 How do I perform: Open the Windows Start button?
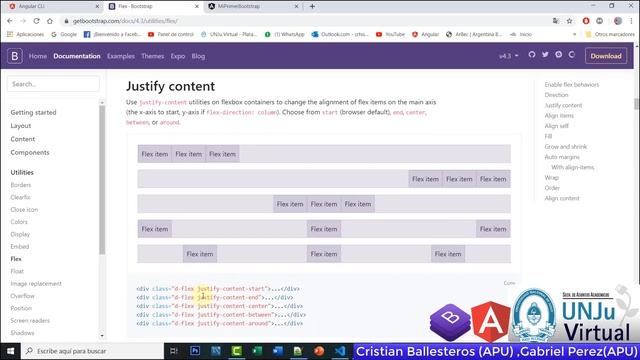pyautogui.click(x=11, y=351)
